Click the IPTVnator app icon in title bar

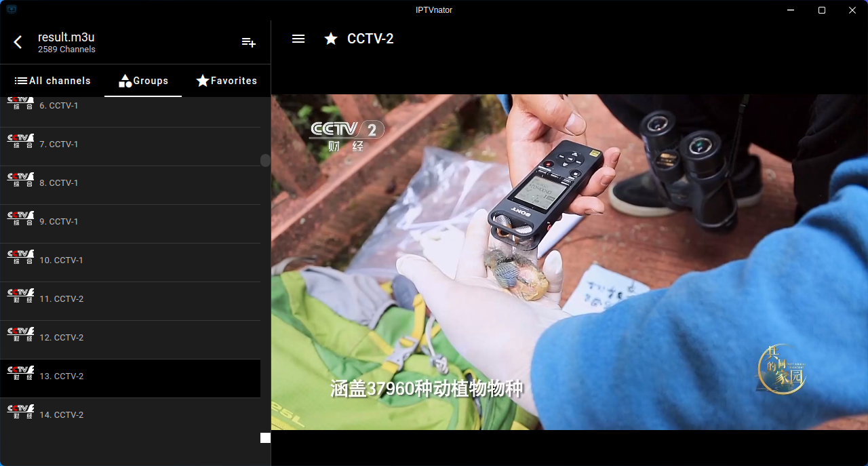click(12, 9)
